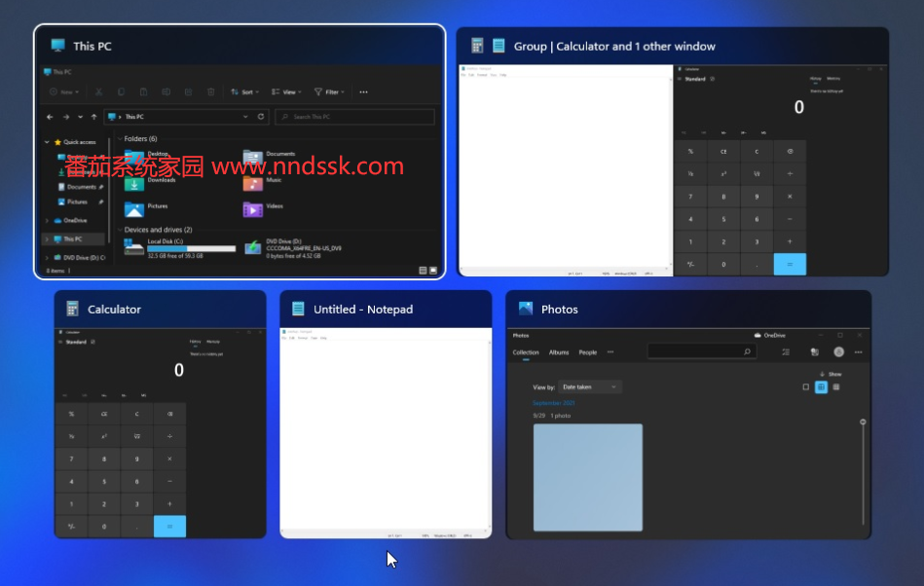The height and width of the screenshot is (586, 924).
Task: Open the Photos See more (…) menu at far right
Action: pos(859,352)
